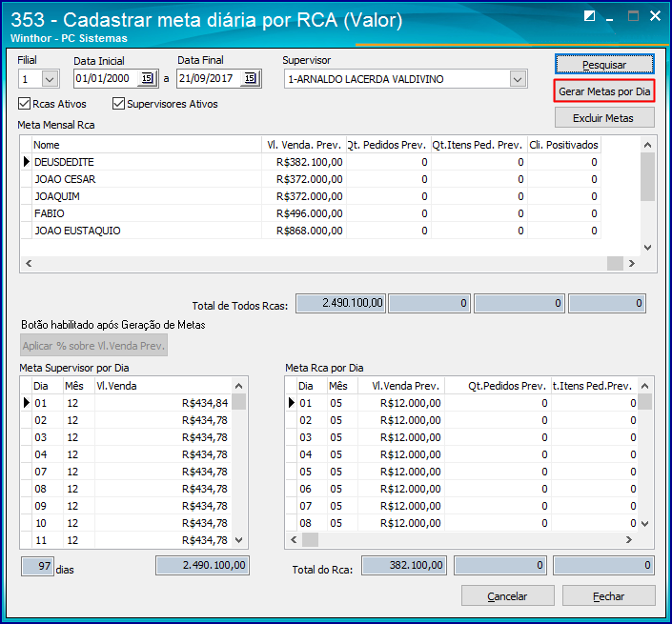672x624 pixels.
Task: Click Vl.Venda header in Meta Supervisor grid
Action: click(163, 386)
